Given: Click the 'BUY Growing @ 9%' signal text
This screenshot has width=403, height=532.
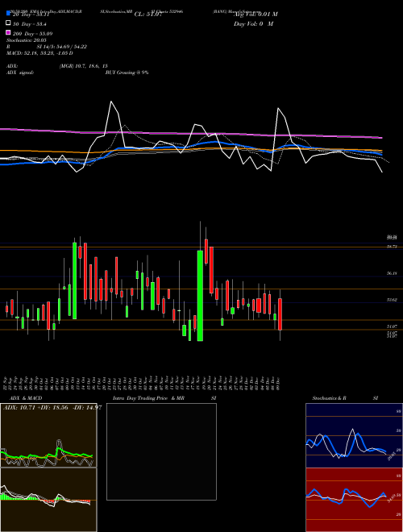Looking at the screenshot, I should pos(127,73).
